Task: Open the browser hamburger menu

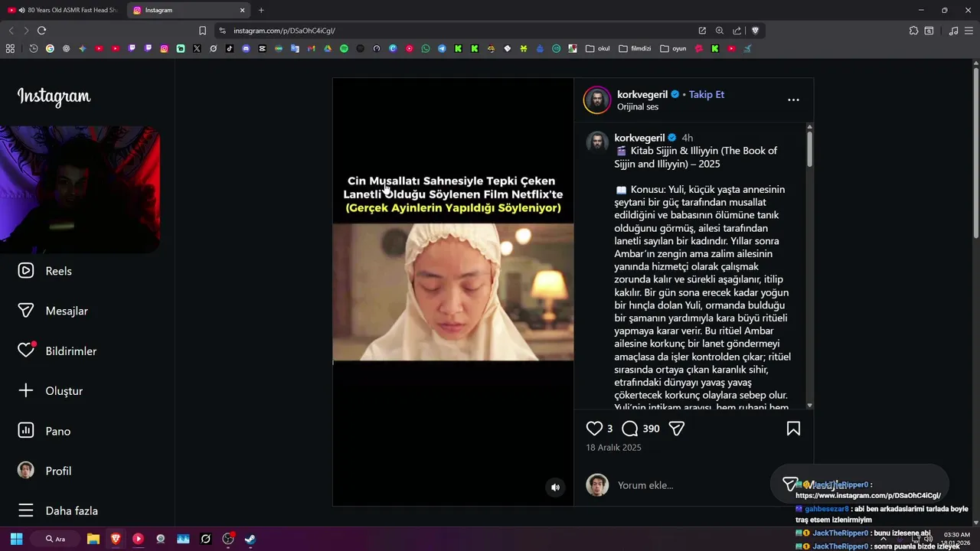Action: tap(969, 31)
